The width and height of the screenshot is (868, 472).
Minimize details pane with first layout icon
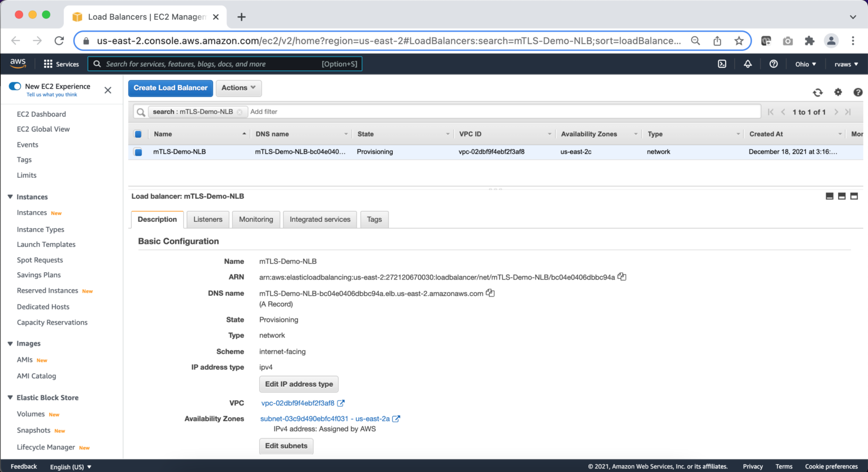[830, 196]
